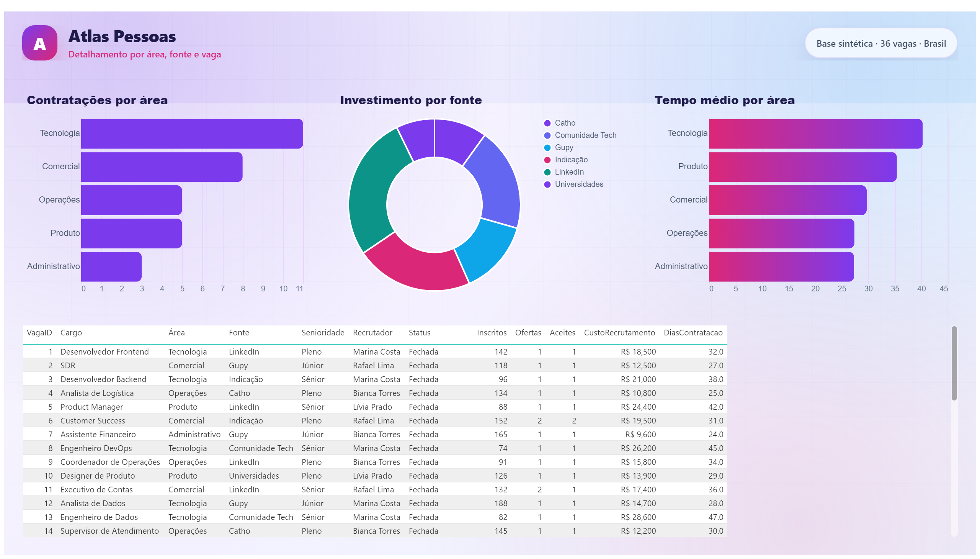Screen dimensions: 980x559
Task: Sort table by DiasContratacao column header
Action: click(x=693, y=333)
